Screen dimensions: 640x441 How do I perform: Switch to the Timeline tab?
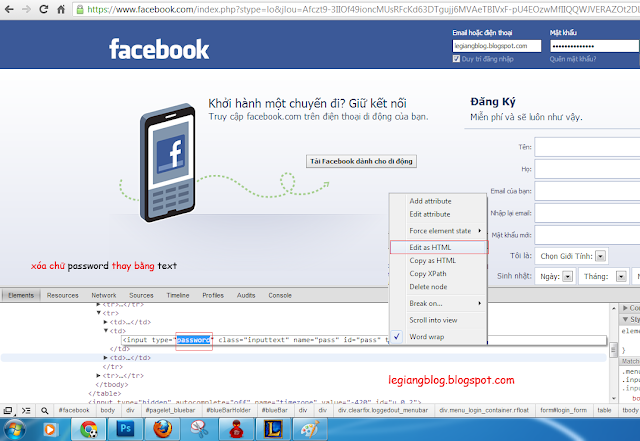click(x=178, y=295)
